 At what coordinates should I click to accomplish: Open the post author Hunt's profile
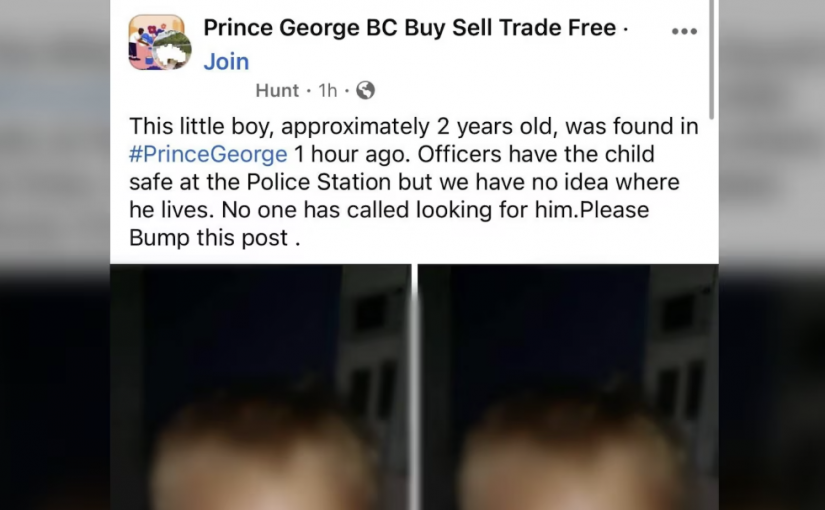tap(277, 91)
